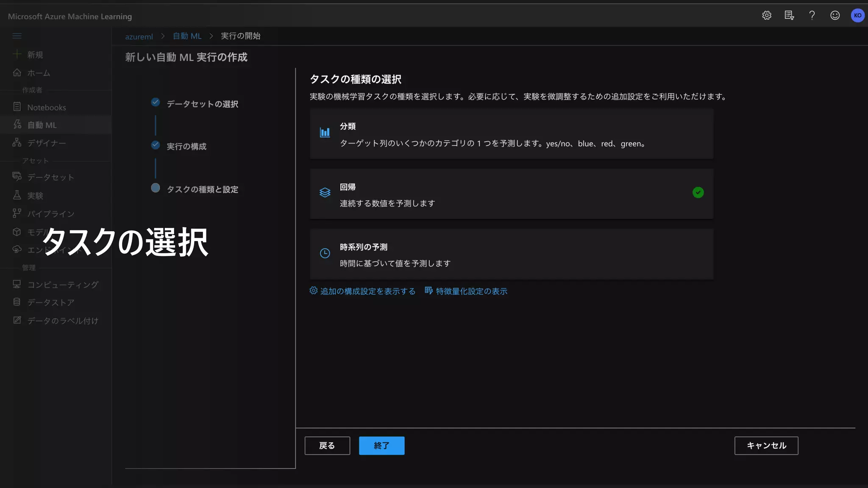Click the データストア icon in sidebar

point(17,302)
